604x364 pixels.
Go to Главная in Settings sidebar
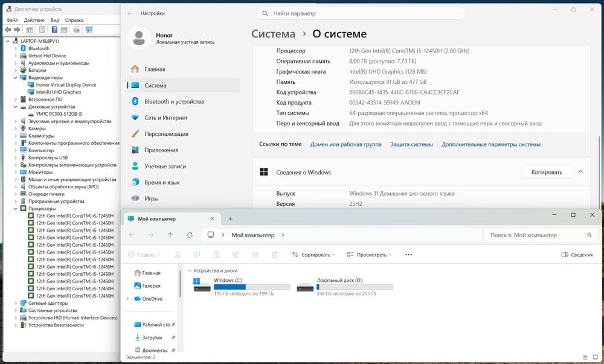pos(184,69)
